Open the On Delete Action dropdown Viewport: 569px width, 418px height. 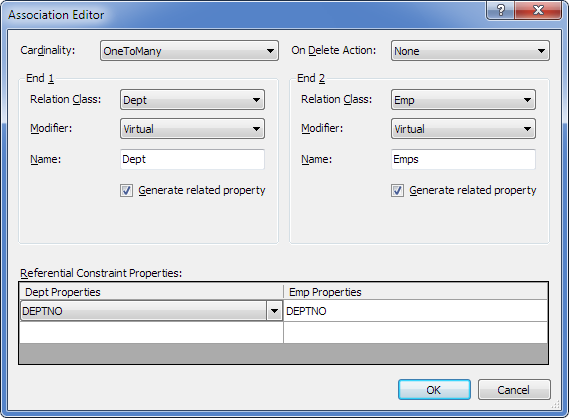[470, 51]
